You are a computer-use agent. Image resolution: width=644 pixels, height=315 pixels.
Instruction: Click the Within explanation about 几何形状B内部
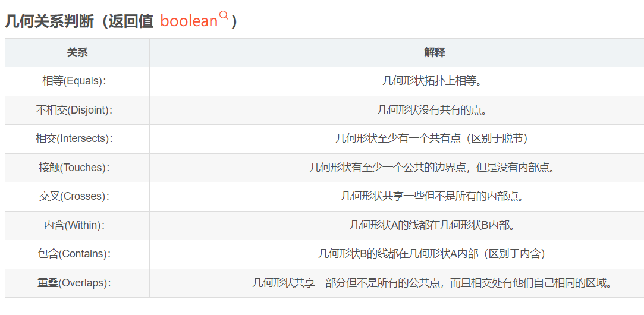coord(432,225)
